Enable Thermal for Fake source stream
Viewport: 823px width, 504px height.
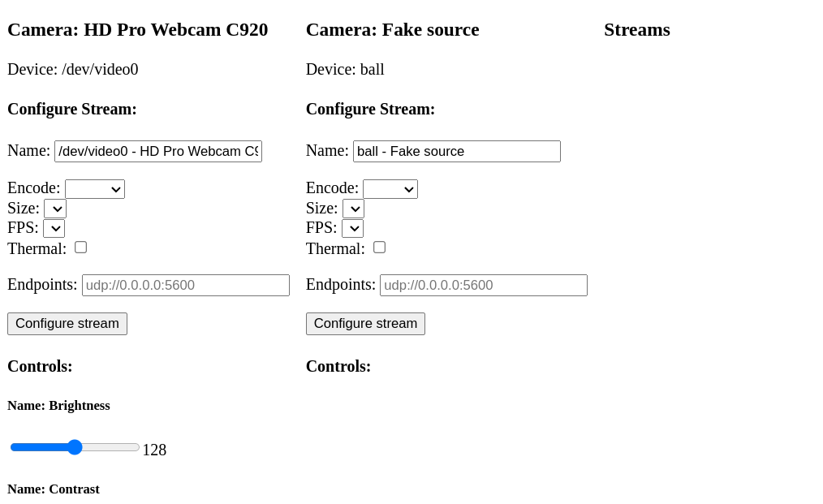379,247
